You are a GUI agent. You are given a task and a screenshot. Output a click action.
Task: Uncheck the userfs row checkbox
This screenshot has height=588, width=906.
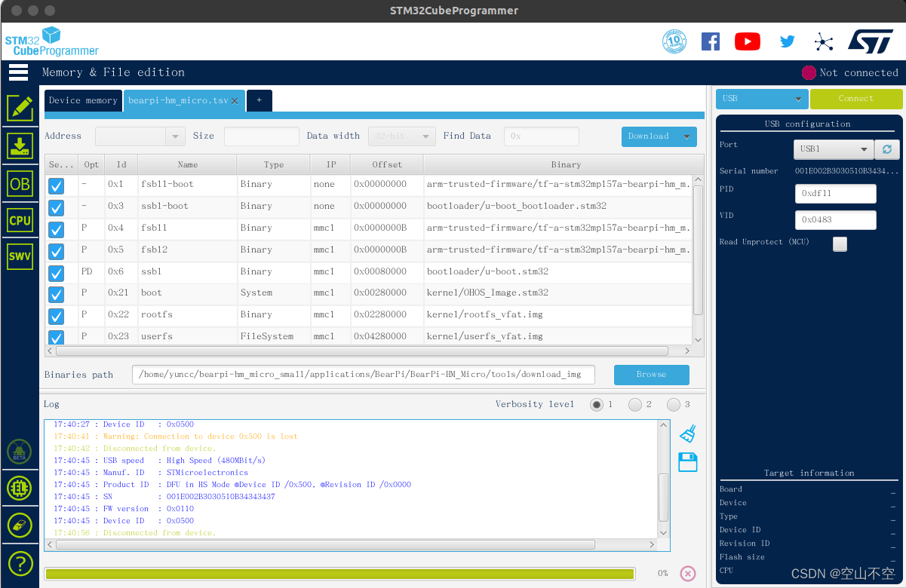[57, 337]
